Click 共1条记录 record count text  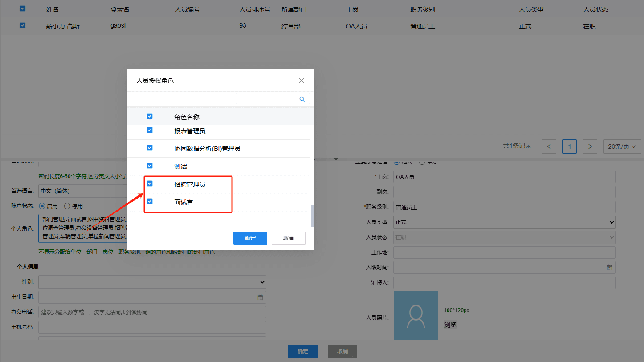pyautogui.click(x=517, y=146)
